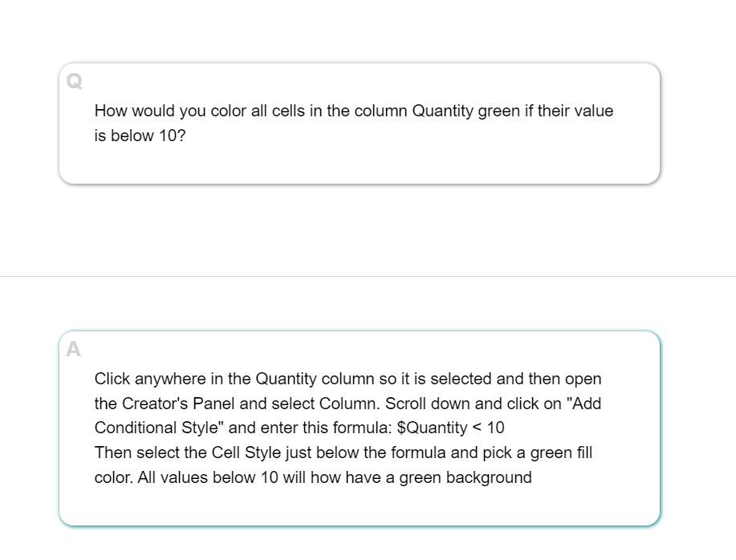Click the word "green" in the question text

pyautogui.click(x=499, y=112)
